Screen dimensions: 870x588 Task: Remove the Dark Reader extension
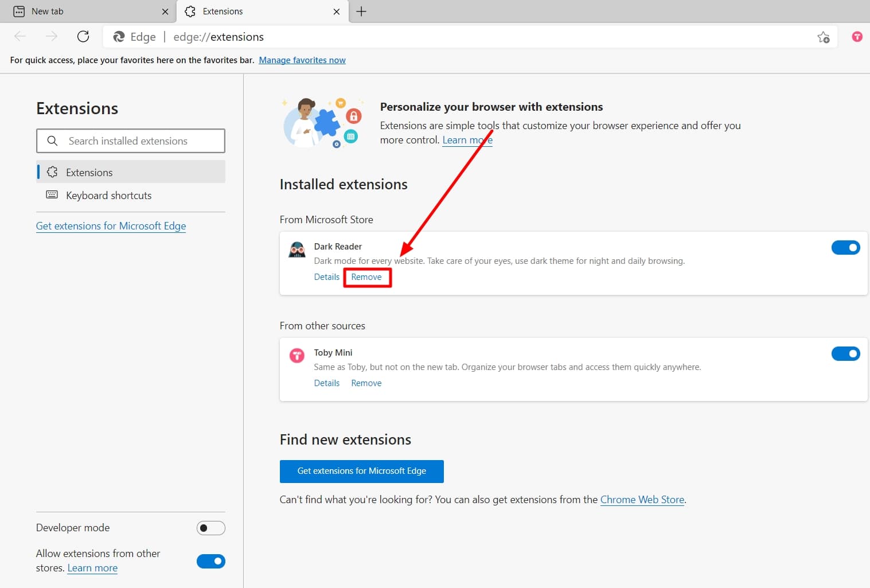(367, 277)
